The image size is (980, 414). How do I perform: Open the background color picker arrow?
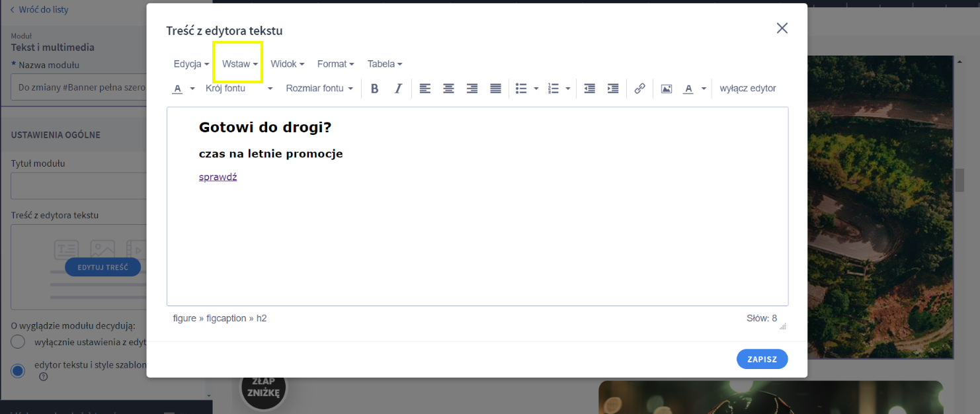pyautogui.click(x=704, y=89)
